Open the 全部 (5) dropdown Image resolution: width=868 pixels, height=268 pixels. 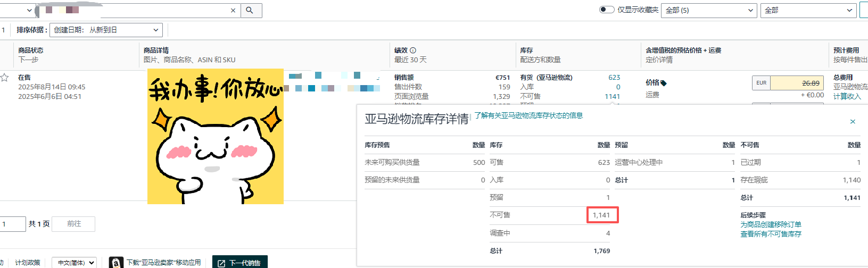click(x=709, y=10)
